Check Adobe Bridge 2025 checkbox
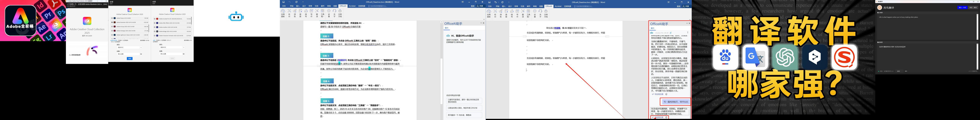 (x=155, y=31)
